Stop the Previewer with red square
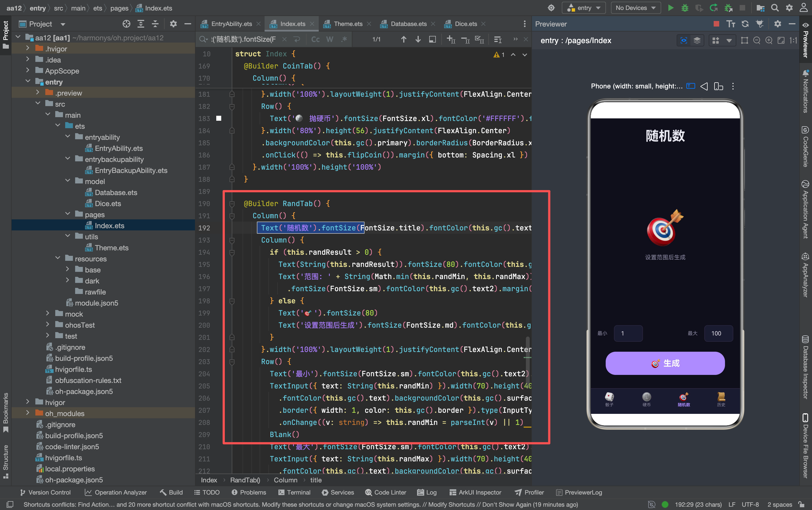Screen dimensions: 812x510 (x=716, y=24)
